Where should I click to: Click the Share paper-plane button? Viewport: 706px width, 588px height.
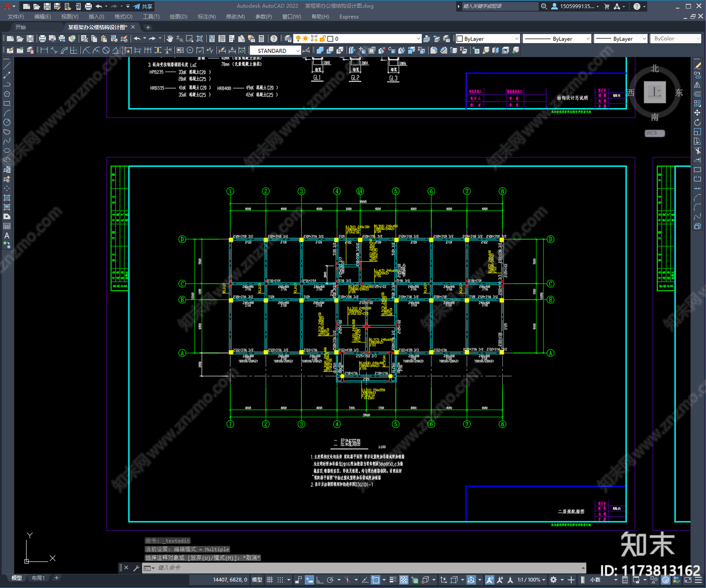[x=143, y=6]
